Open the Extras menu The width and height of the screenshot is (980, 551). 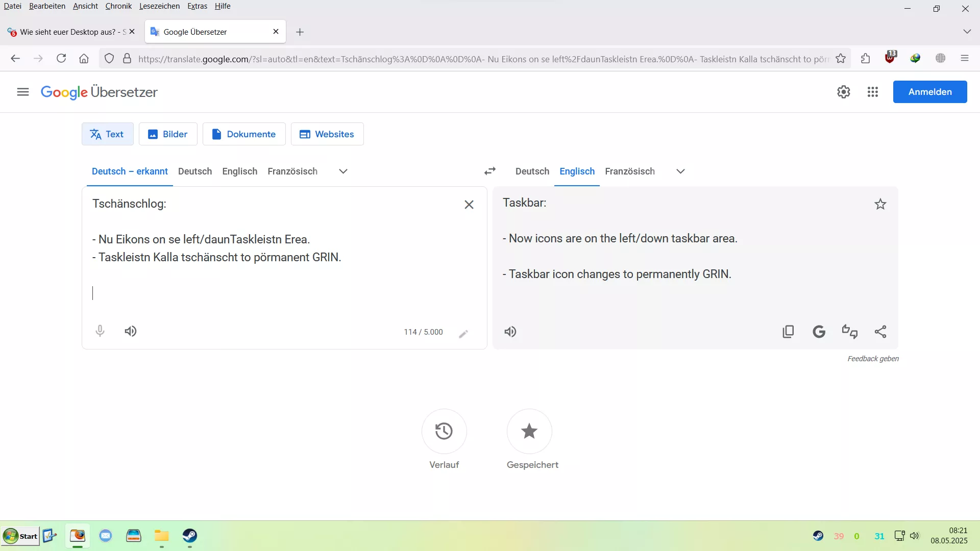197,6
